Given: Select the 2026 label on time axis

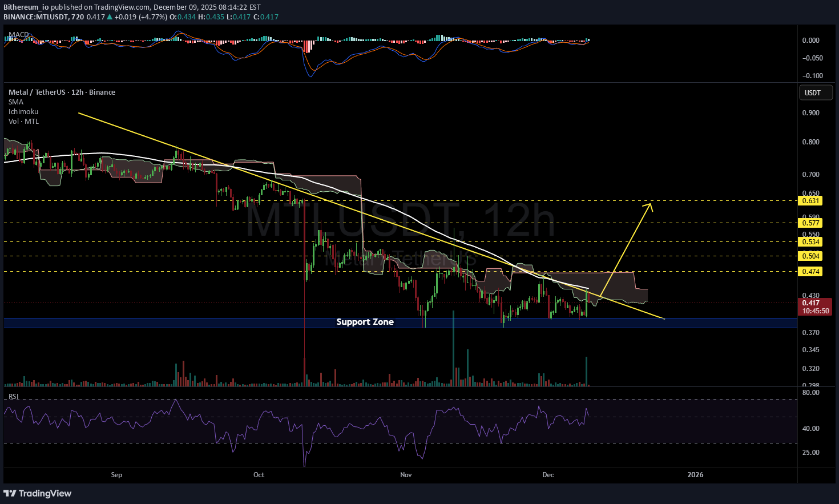Looking at the screenshot, I should pyautogui.click(x=695, y=475).
